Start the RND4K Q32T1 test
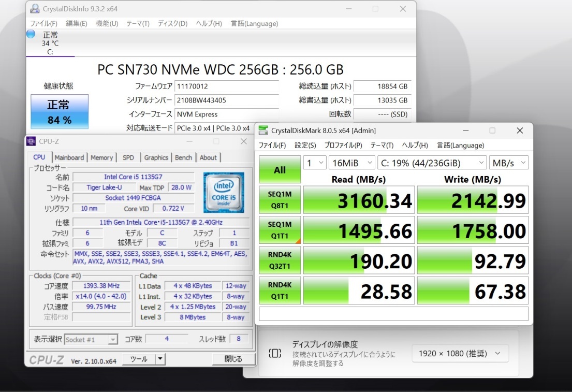Image resolution: width=572 pixels, height=392 pixels. point(280,260)
